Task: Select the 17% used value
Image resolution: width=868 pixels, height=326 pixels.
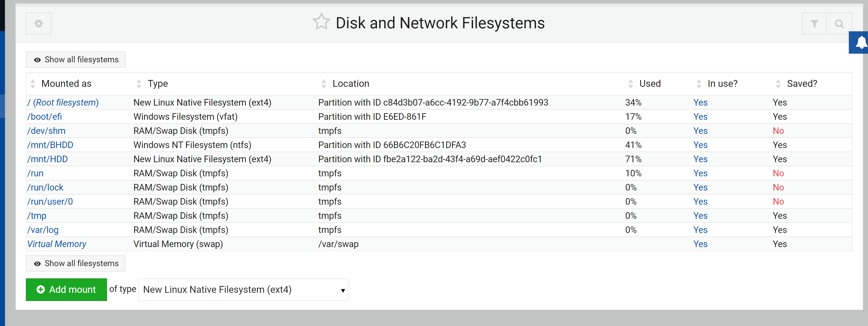Action: tap(633, 116)
